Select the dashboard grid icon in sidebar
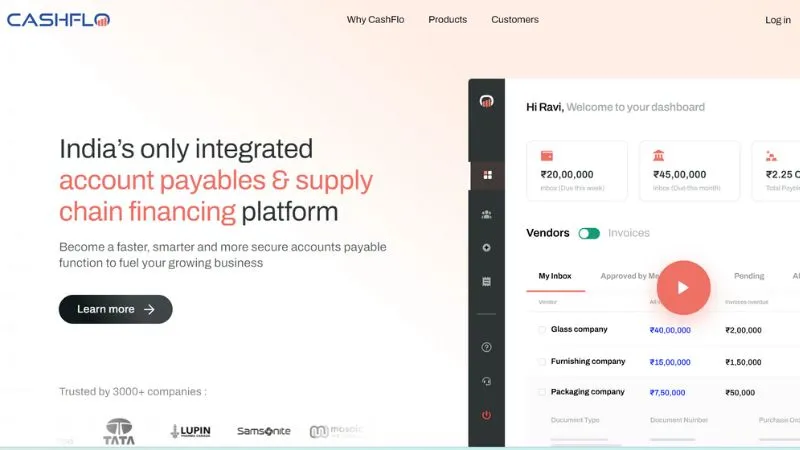This screenshot has width=800, height=450. pyautogui.click(x=487, y=175)
